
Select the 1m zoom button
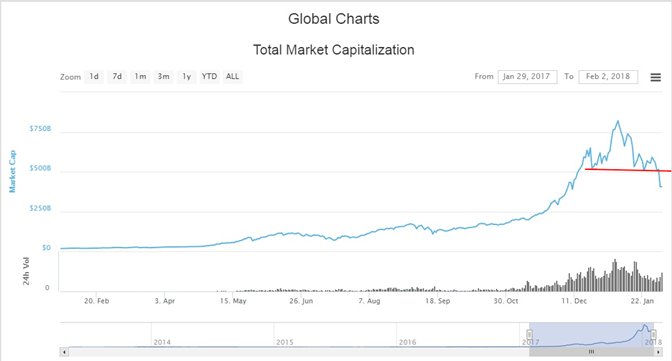(x=140, y=77)
